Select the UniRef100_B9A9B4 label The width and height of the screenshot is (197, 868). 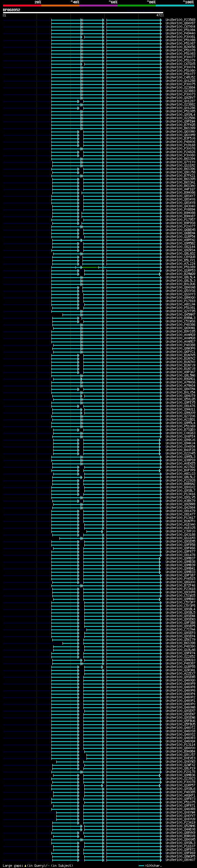tap(180, 751)
